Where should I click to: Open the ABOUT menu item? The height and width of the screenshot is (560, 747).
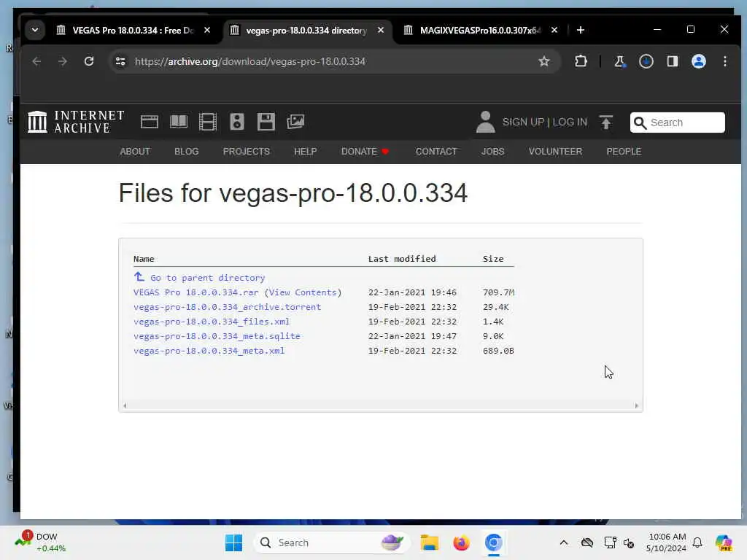pyautogui.click(x=135, y=152)
